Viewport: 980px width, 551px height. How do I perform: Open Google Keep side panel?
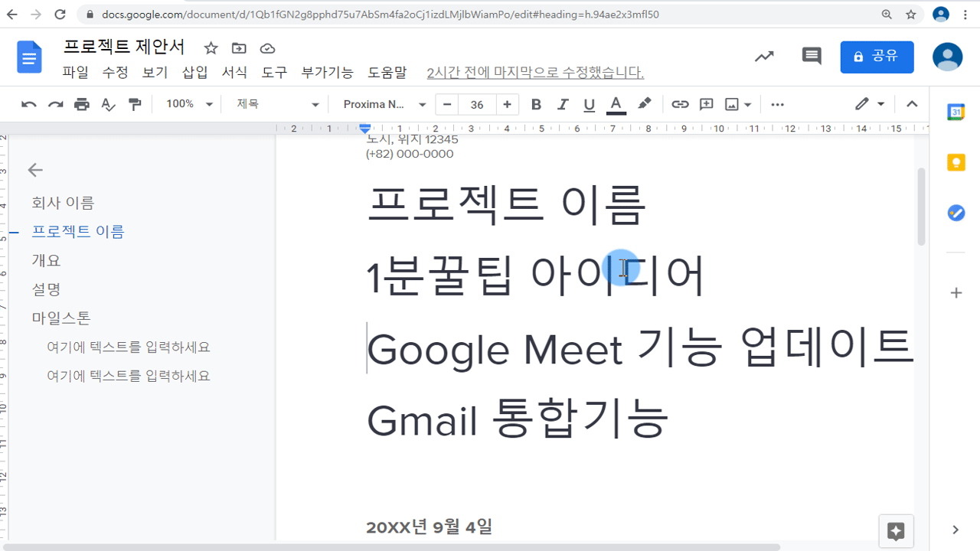tap(956, 162)
